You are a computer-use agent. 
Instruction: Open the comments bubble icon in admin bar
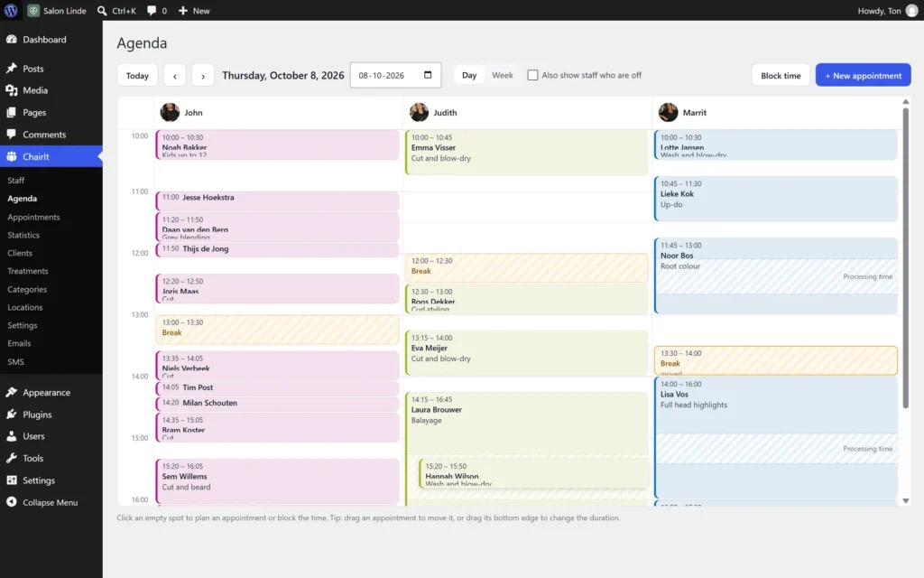(152, 11)
